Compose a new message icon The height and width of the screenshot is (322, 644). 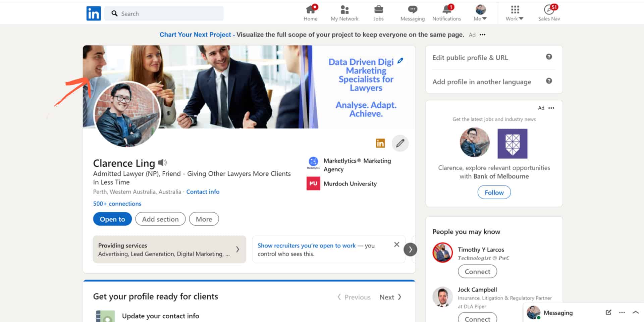click(608, 312)
